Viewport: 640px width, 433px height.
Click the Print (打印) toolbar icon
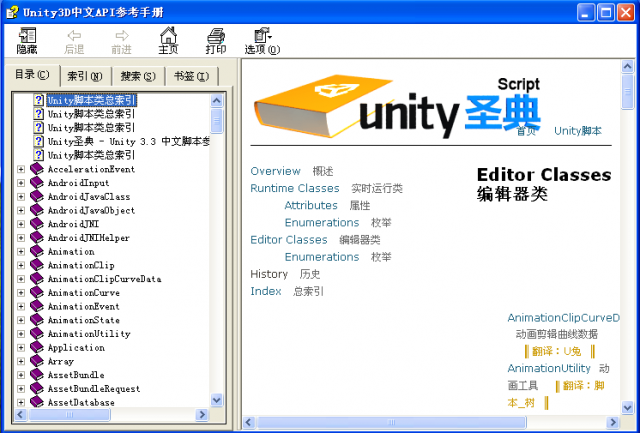coord(216,40)
